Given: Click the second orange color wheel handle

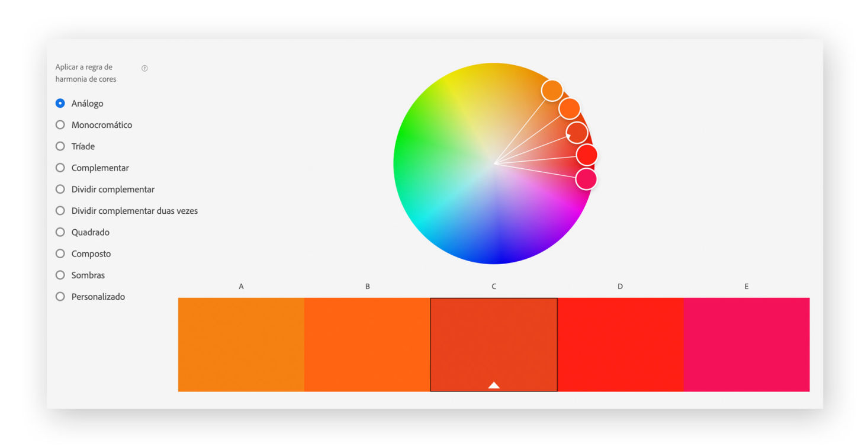Looking at the screenshot, I should click(x=570, y=109).
